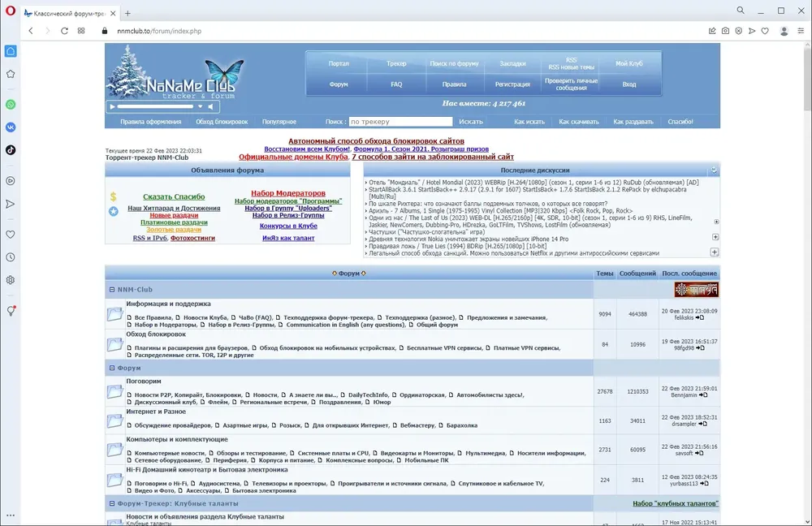Open WhatsApp from the Opera sidebar

click(11, 105)
